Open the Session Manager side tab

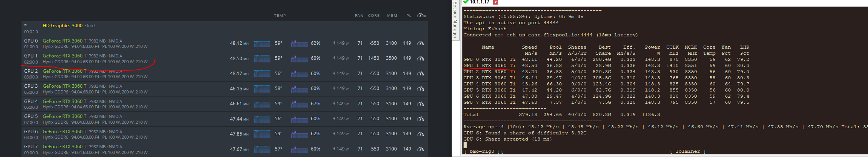click(x=456, y=20)
